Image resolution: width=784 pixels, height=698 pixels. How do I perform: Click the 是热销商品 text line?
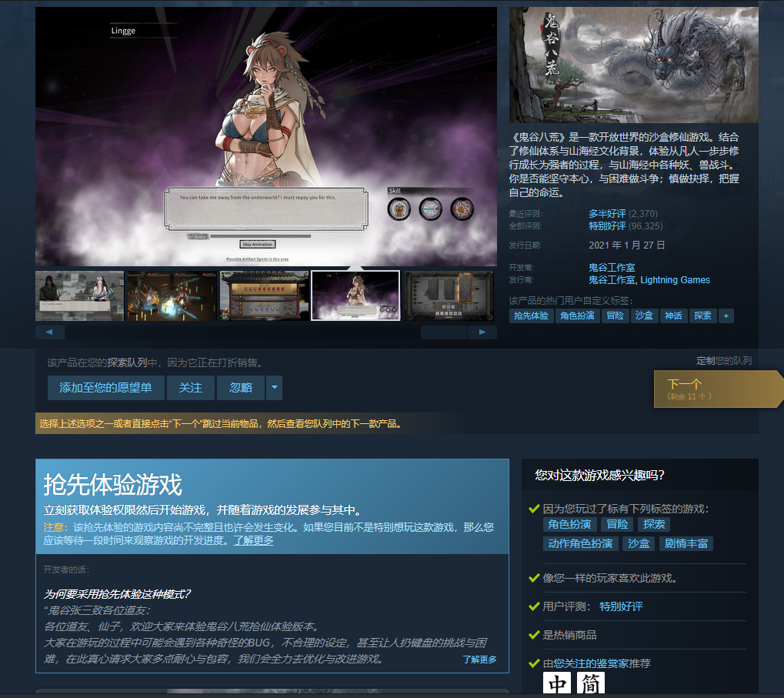pyautogui.click(x=569, y=635)
